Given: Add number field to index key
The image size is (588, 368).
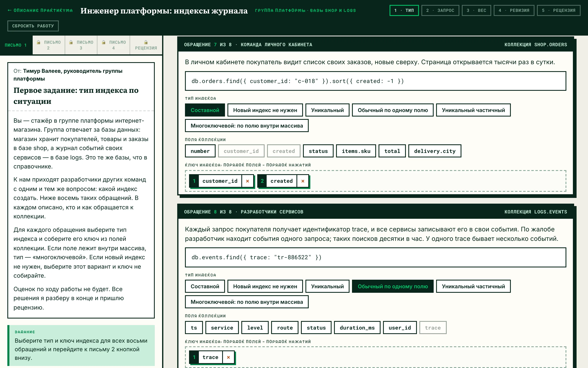Looking at the screenshot, I should [x=200, y=151].
